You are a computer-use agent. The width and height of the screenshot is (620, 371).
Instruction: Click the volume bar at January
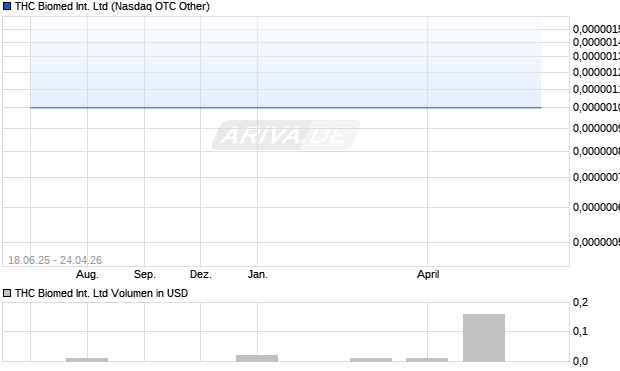pos(257,358)
